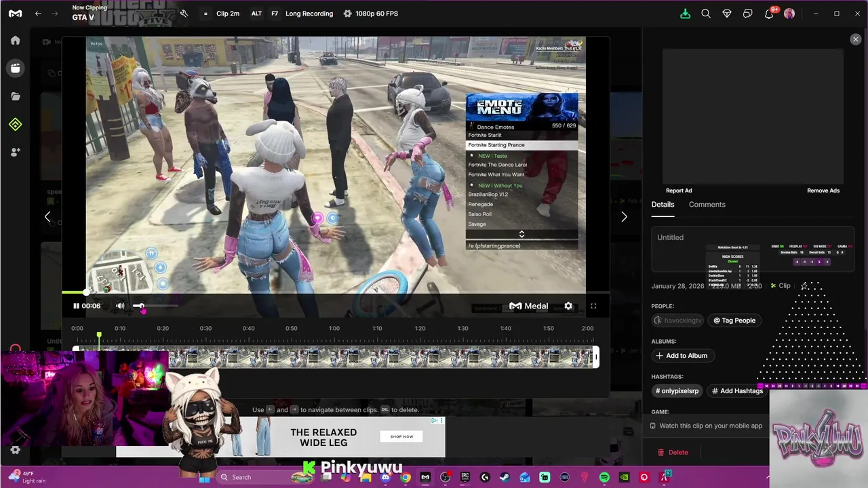Screen dimensions: 868x488
Task: Pause the clip playback
Action: [76, 306]
